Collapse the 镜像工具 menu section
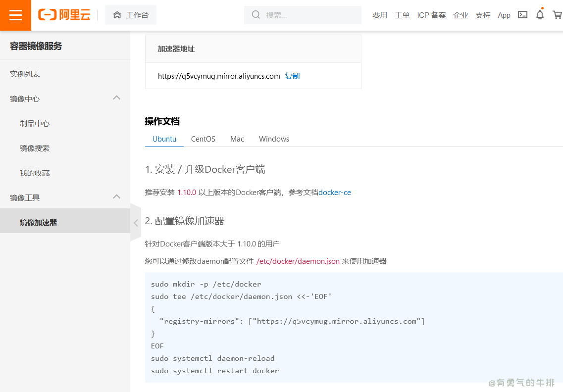 117,197
